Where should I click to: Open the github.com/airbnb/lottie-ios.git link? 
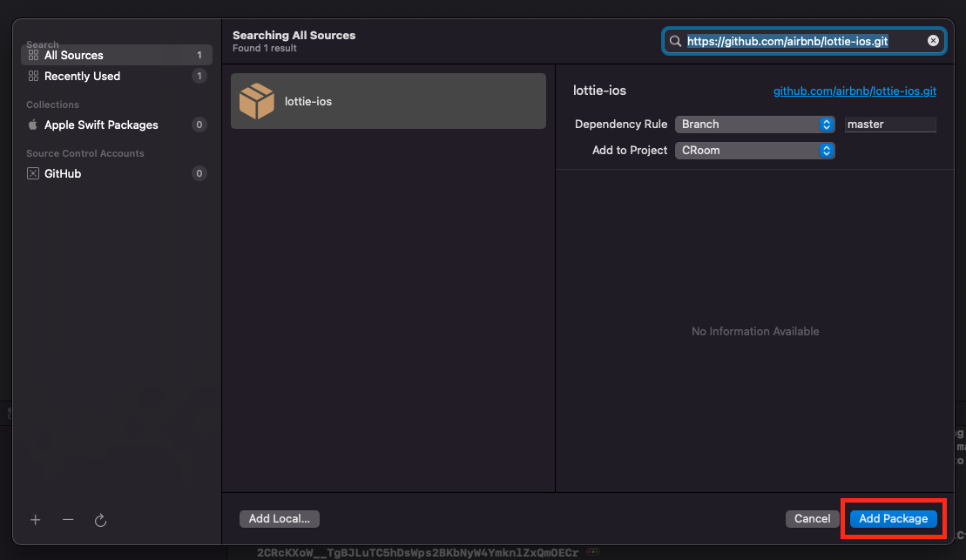(855, 91)
